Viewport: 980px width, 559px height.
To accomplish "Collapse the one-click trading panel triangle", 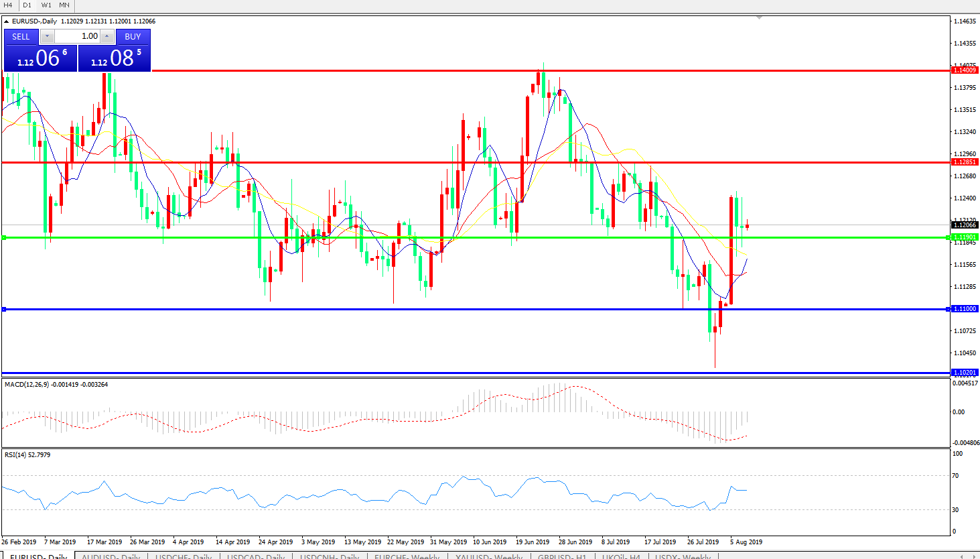I will tap(7, 21).
